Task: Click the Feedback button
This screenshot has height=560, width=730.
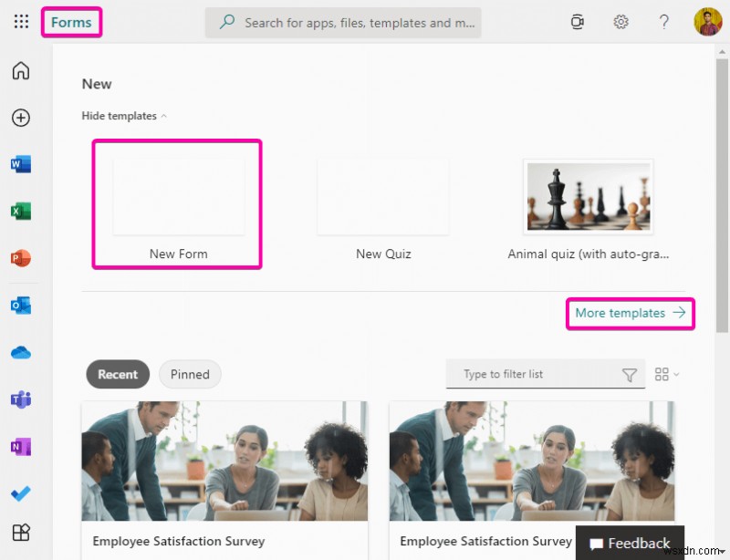Action: pyautogui.click(x=630, y=542)
